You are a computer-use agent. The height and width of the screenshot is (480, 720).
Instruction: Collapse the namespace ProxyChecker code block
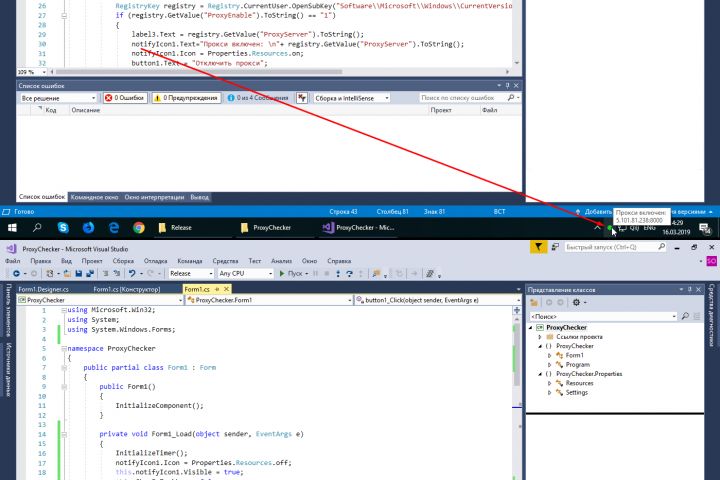point(64,349)
